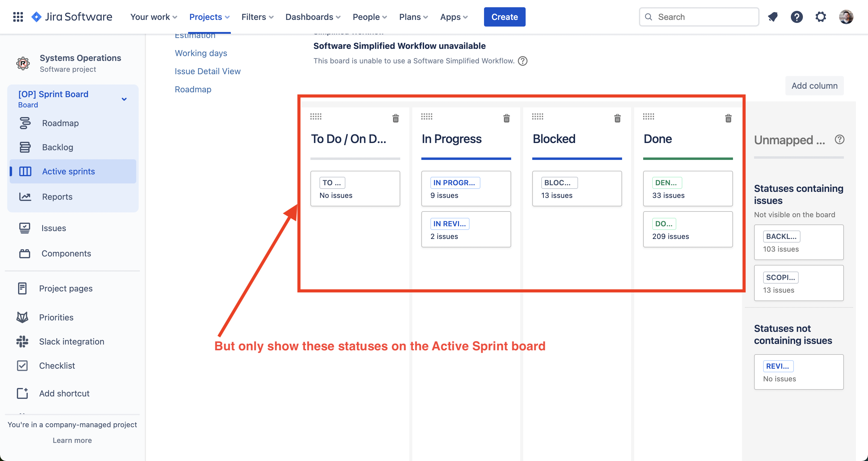Expand the [OP] Sprint Board switcher chevron
The image size is (868, 461).
pyautogui.click(x=124, y=99)
